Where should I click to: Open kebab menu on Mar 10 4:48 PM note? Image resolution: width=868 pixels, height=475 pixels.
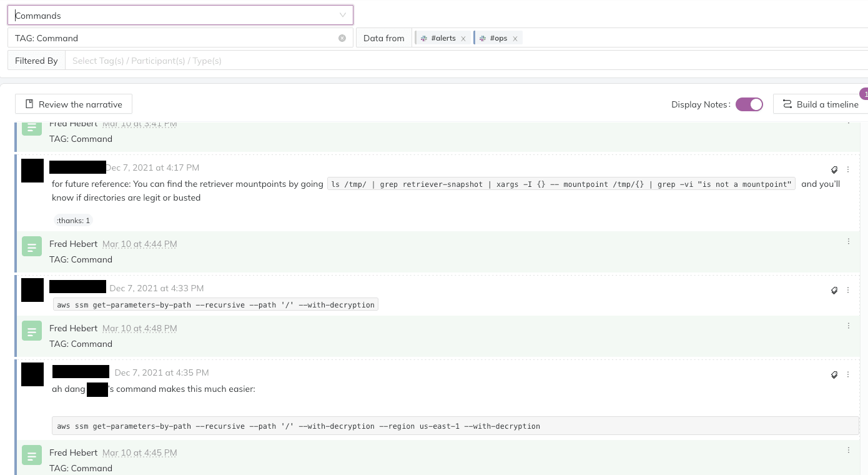[848, 326]
